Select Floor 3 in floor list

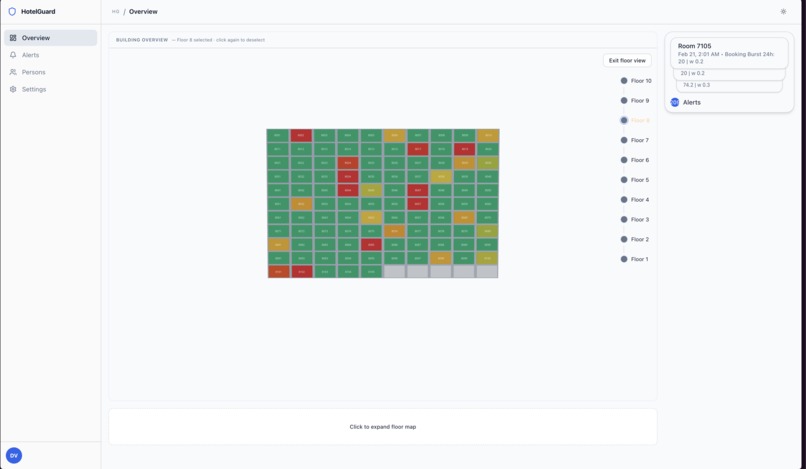tap(635, 220)
